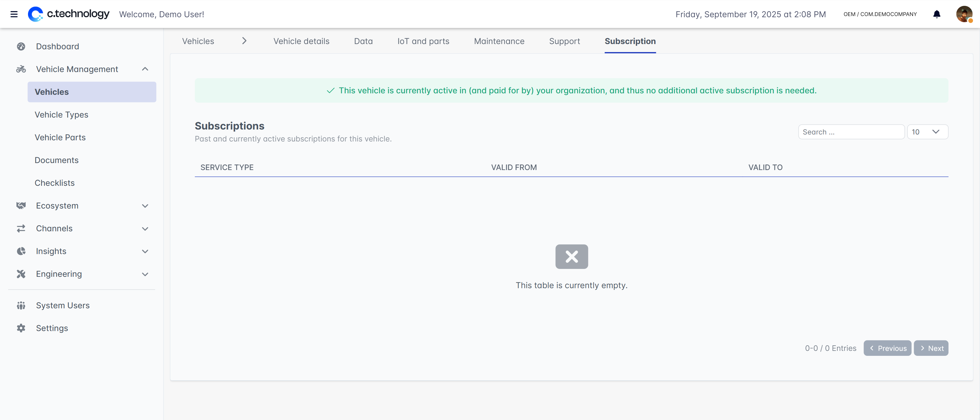Viewport: 980px width, 420px height.
Task: Click the subscriptions Search field
Action: [851, 132]
